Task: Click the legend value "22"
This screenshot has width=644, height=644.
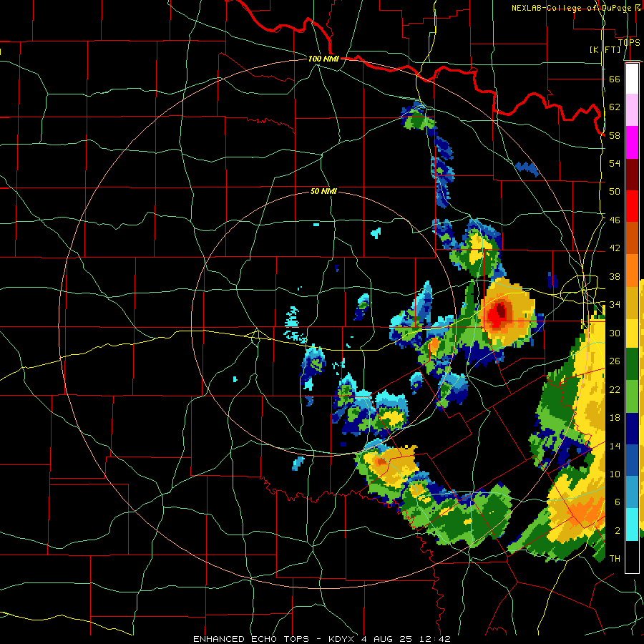Action: click(x=615, y=389)
